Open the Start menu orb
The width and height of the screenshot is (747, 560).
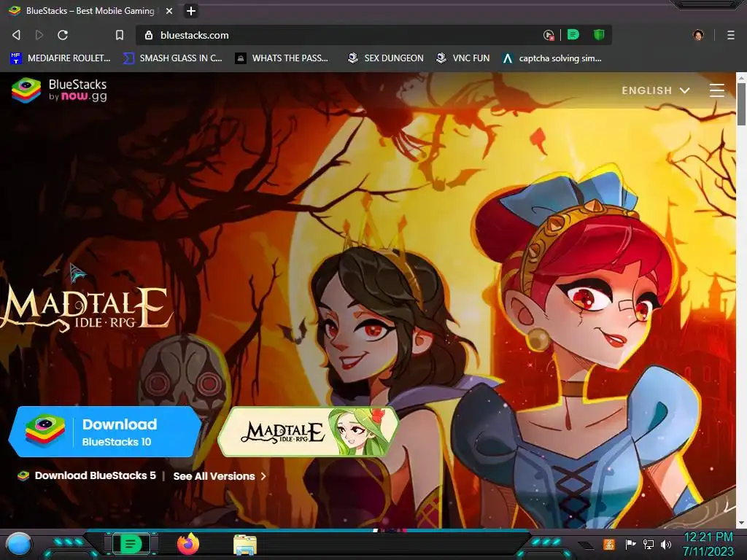(18, 545)
